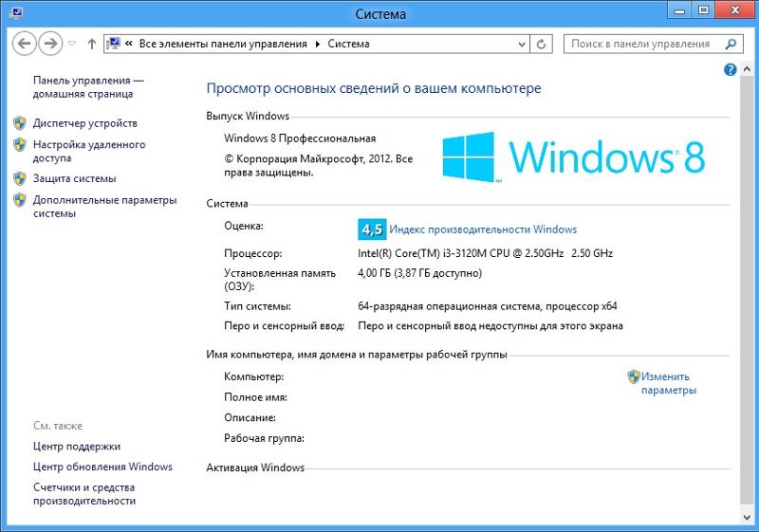Open Защита системы link

[x=75, y=178]
